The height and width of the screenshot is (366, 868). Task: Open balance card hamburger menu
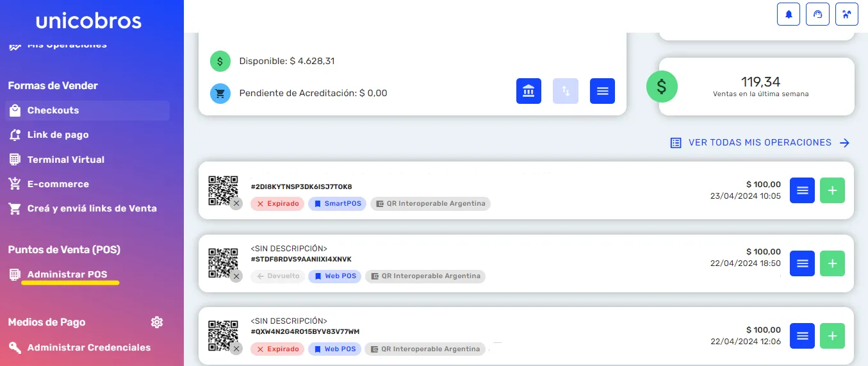pyautogui.click(x=602, y=91)
